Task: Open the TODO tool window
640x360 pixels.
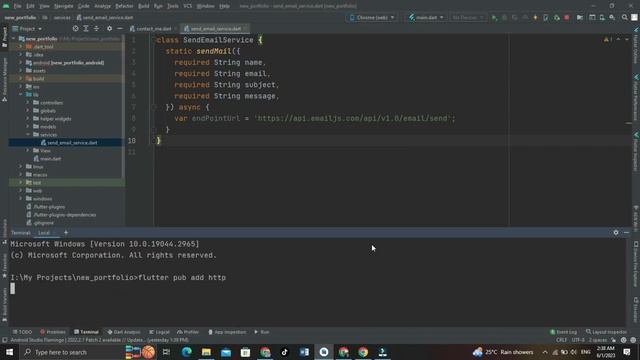Action: coord(22,332)
